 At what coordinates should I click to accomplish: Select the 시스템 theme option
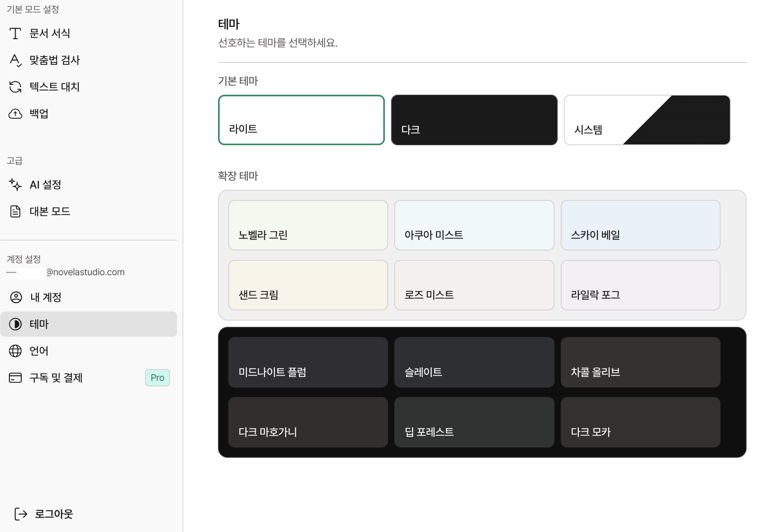[647, 120]
